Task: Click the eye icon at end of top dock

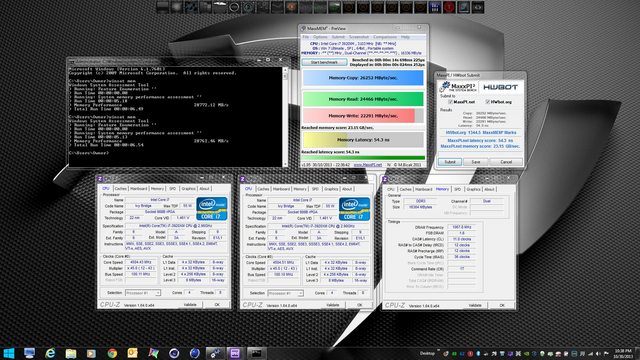Action: (x=478, y=7)
